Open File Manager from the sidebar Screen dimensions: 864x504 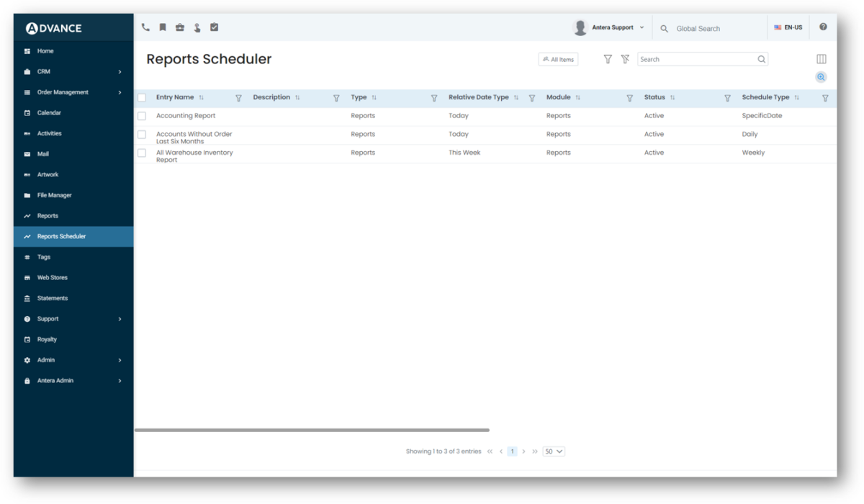pos(54,194)
